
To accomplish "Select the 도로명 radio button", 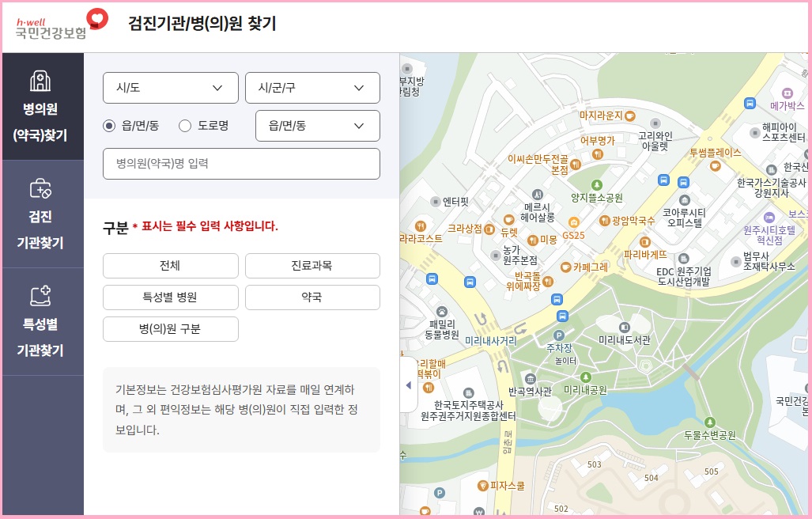I will coord(185,125).
